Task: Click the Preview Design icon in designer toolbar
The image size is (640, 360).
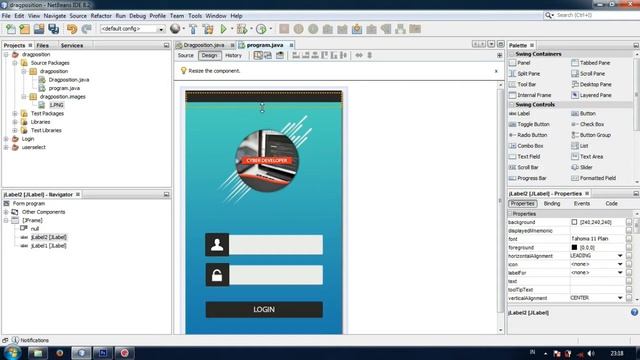Action: [x=280, y=55]
